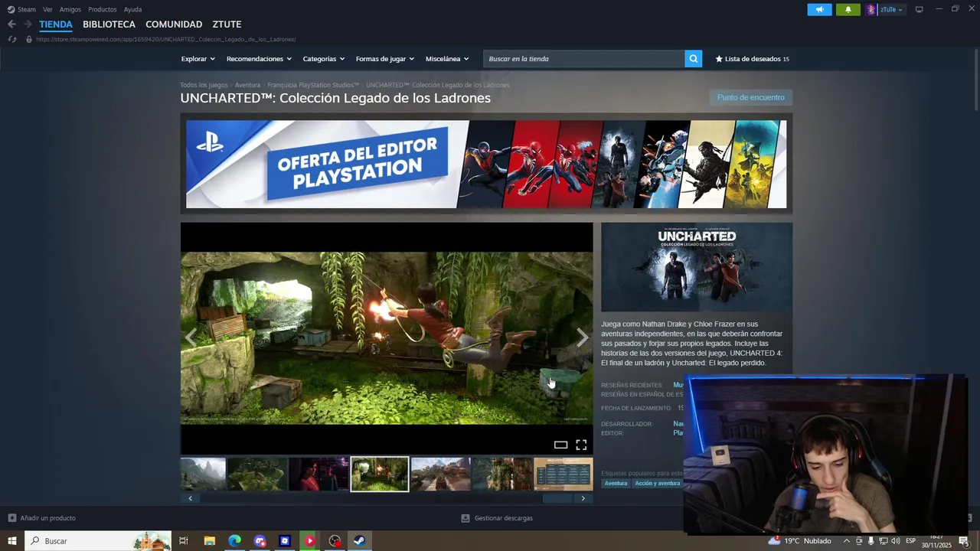980x551 pixels.
Task: Select the fifth ruins thumbnail
Action: click(441, 474)
